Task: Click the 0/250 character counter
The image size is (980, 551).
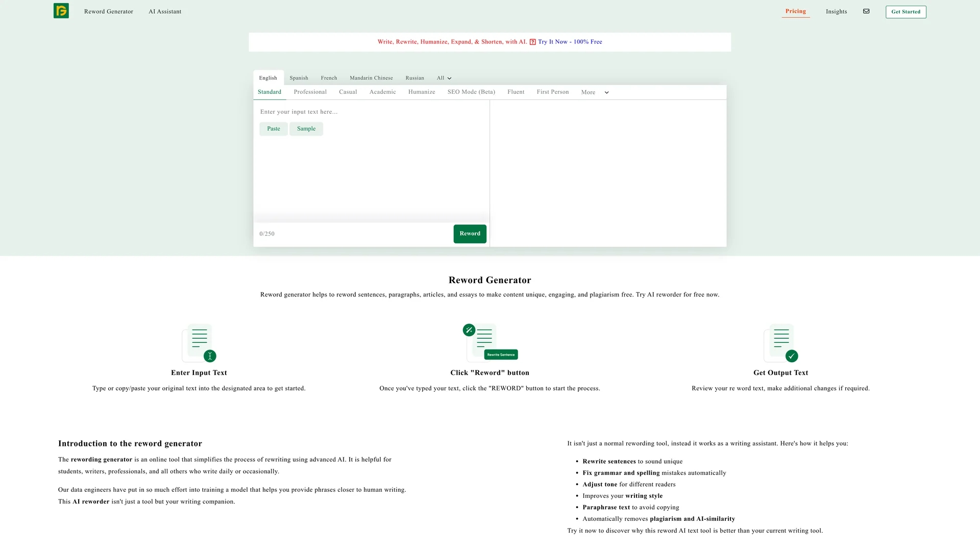Action: tap(267, 234)
